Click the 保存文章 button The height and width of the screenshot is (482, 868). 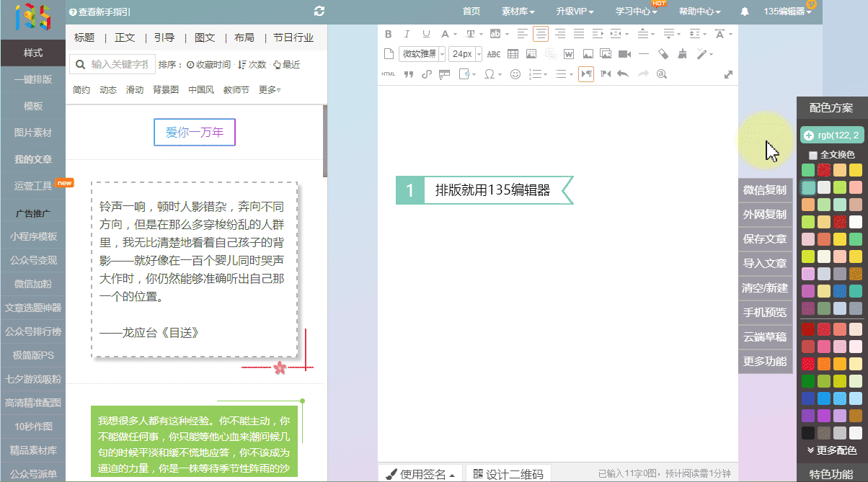[765, 239]
